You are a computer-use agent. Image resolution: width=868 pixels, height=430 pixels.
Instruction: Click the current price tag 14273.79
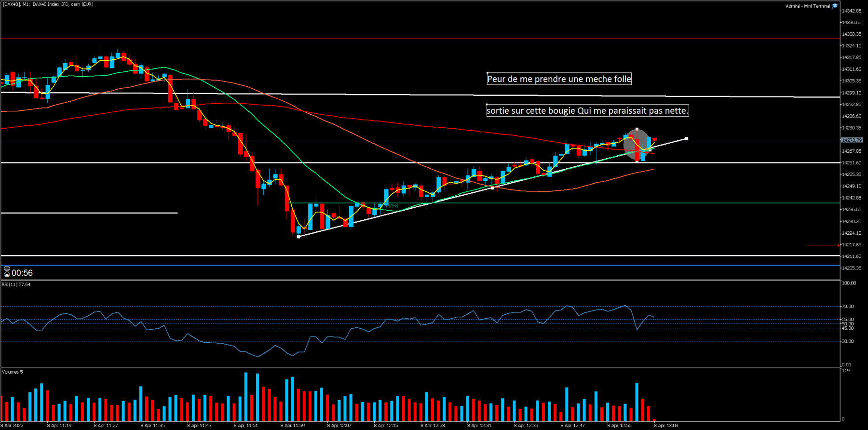pos(852,140)
